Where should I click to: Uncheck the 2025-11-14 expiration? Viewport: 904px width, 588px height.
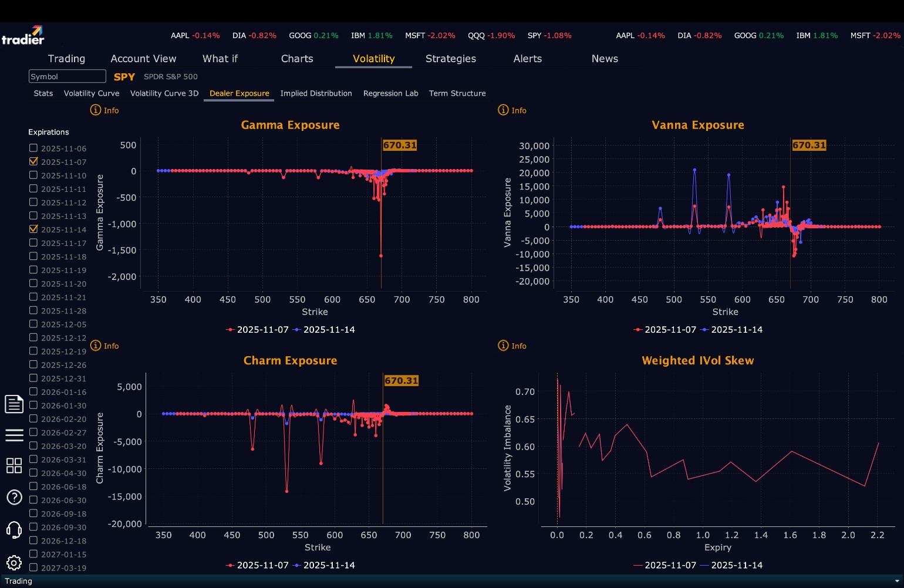[33, 229]
